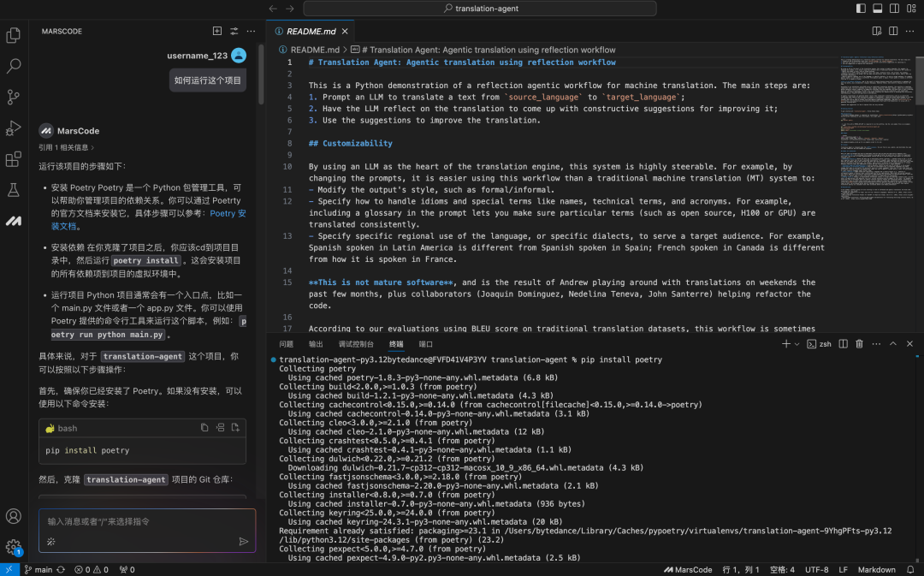Copy the bash code block
Image resolution: width=924 pixels, height=576 pixels.
(x=204, y=428)
